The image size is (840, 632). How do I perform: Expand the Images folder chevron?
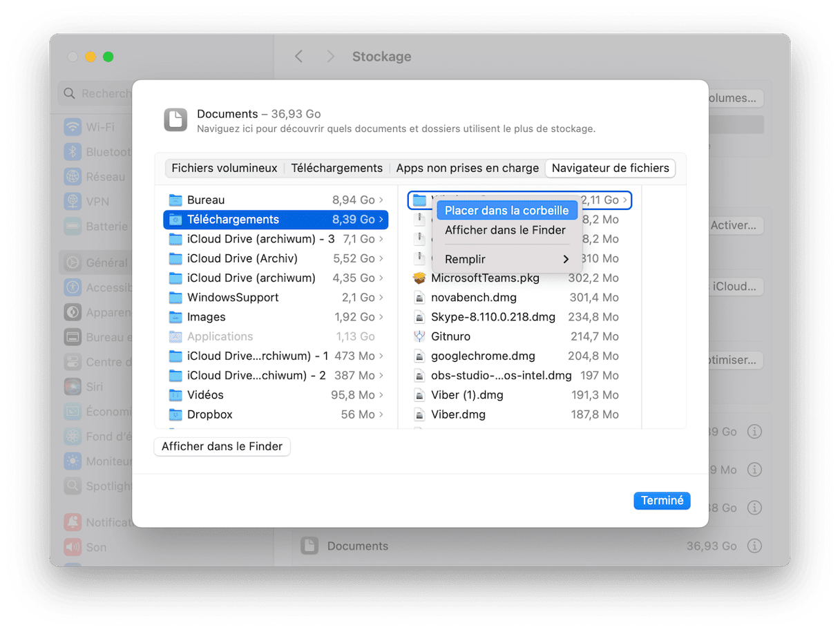click(x=381, y=317)
